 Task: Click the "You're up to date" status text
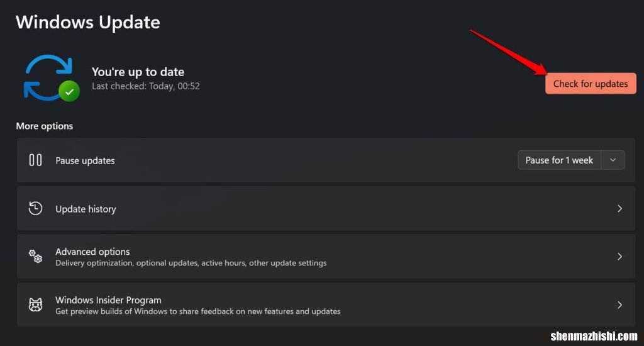[x=138, y=72]
